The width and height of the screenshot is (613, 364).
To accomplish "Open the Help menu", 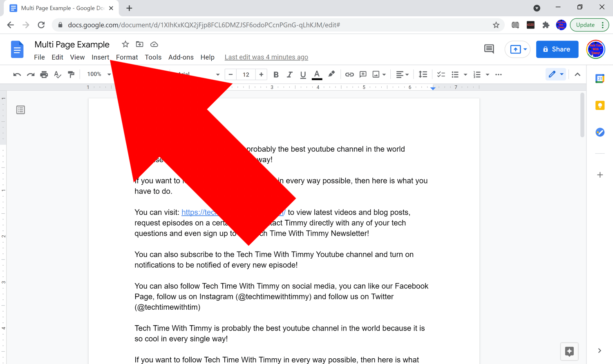I will pyautogui.click(x=208, y=57).
